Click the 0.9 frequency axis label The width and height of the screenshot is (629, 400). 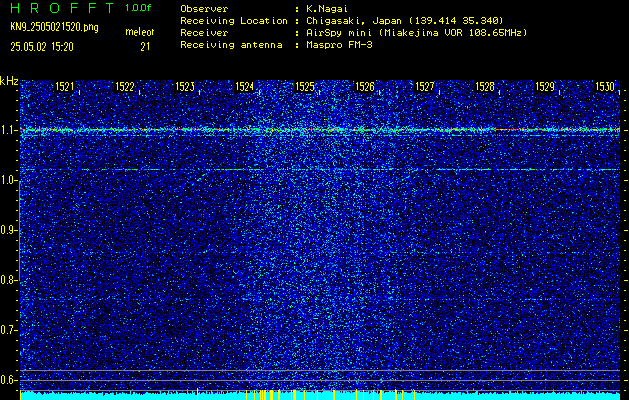point(8,230)
